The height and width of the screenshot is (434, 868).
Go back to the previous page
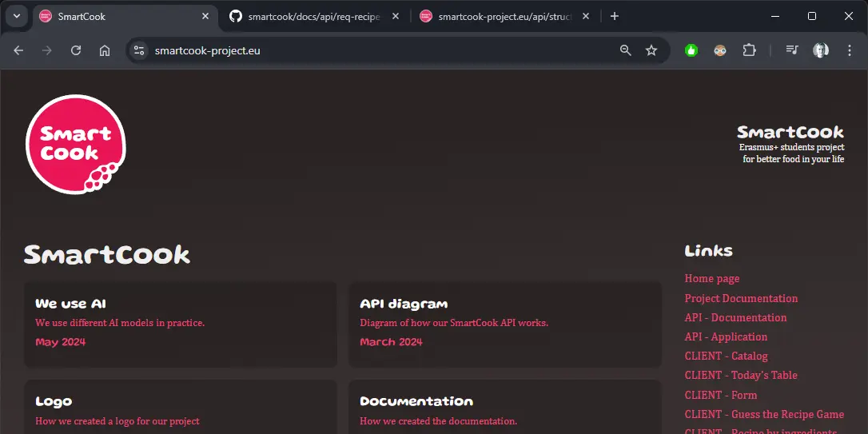tap(18, 50)
